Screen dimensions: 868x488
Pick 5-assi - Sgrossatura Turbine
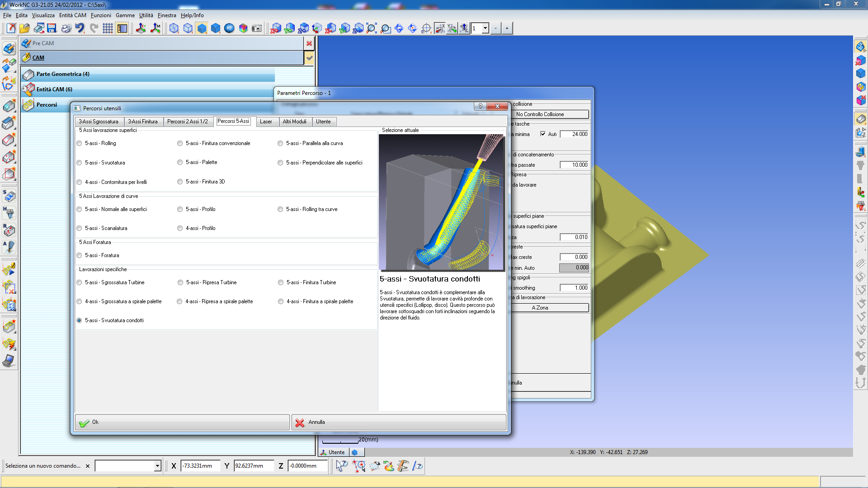pyautogui.click(x=110, y=282)
